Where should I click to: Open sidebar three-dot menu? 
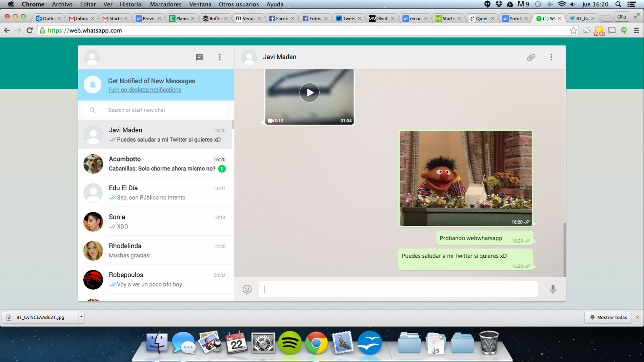tap(220, 57)
